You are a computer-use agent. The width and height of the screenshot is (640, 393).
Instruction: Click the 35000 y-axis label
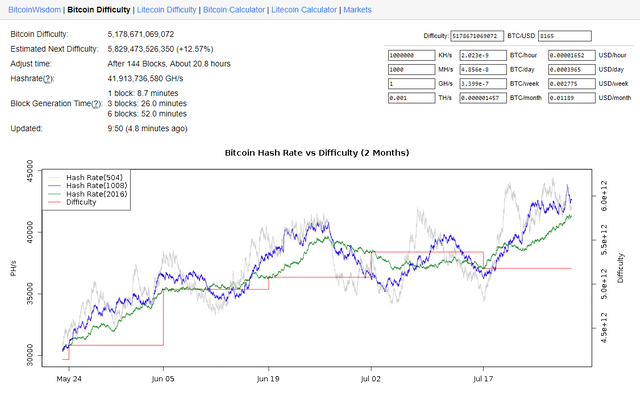click(30, 294)
